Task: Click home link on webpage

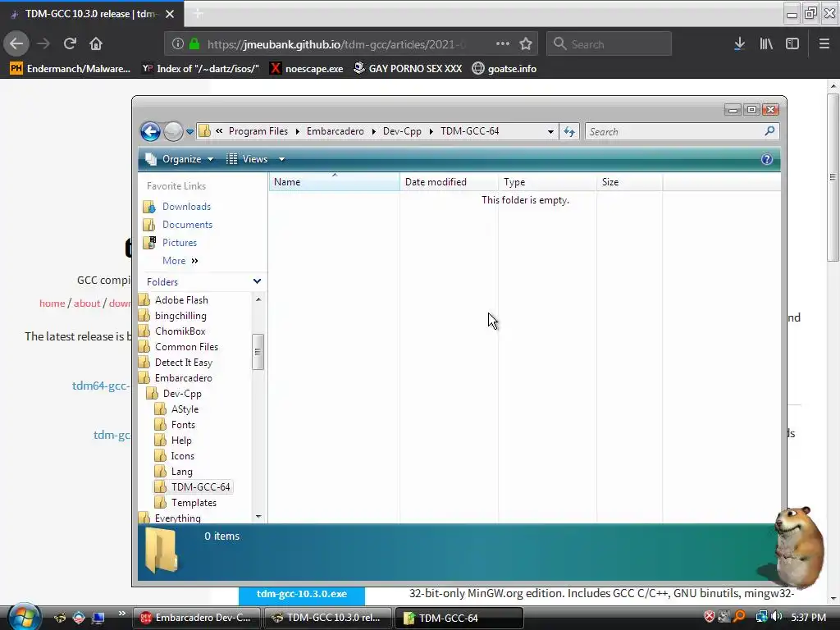Action: 52,304
